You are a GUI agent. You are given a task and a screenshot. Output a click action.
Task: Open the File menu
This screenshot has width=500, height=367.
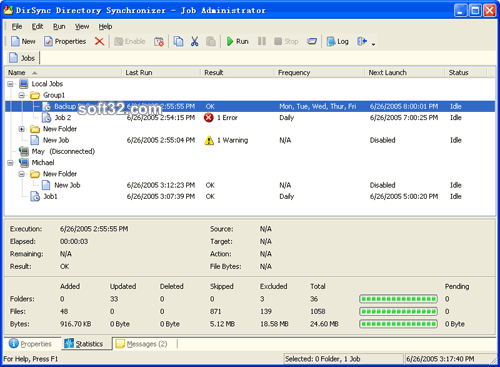17,26
